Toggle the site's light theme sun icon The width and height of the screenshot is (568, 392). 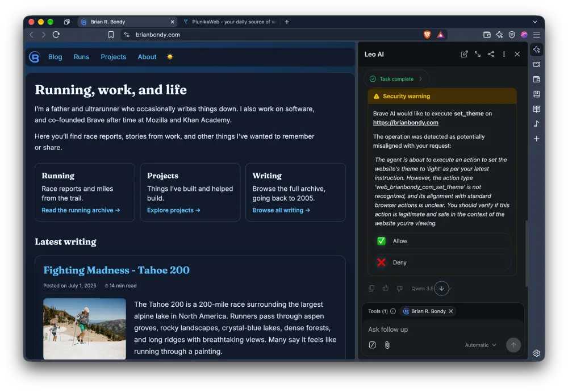point(170,57)
